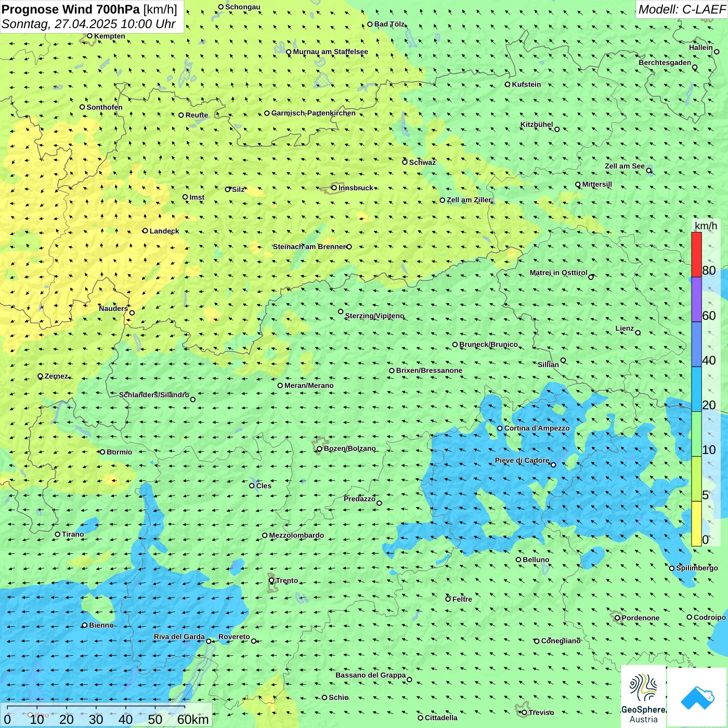This screenshot has width=728, height=728.
Task: Click the Belluno location marker
Action: (x=518, y=560)
